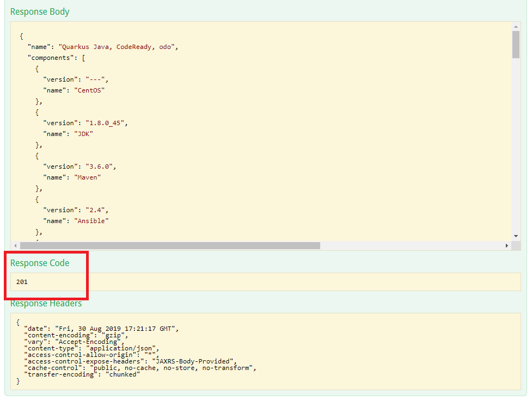
Task: Click the date header line
Action: point(101,329)
